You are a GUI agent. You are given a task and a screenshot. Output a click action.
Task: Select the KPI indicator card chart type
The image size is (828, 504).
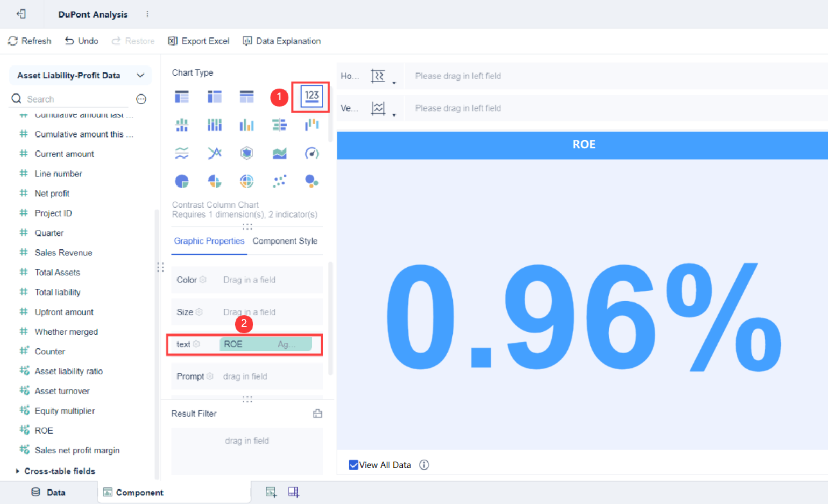click(312, 97)
